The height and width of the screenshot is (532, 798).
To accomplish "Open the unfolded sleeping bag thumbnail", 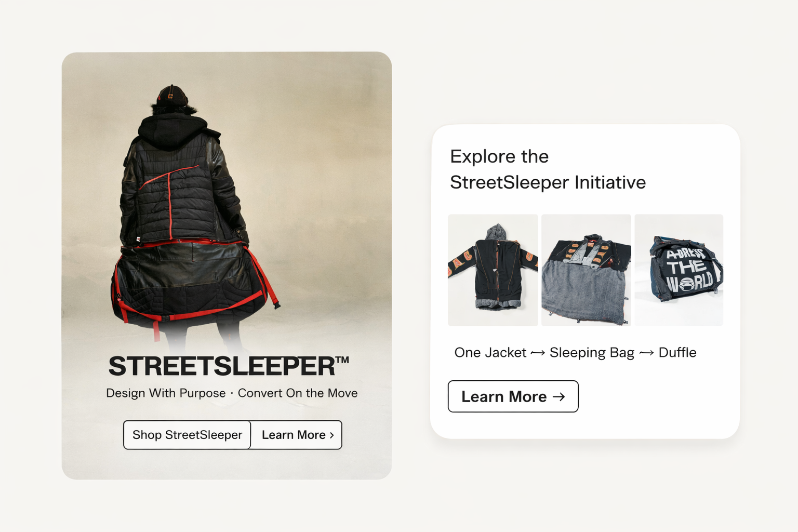I will tap(586, 270).
